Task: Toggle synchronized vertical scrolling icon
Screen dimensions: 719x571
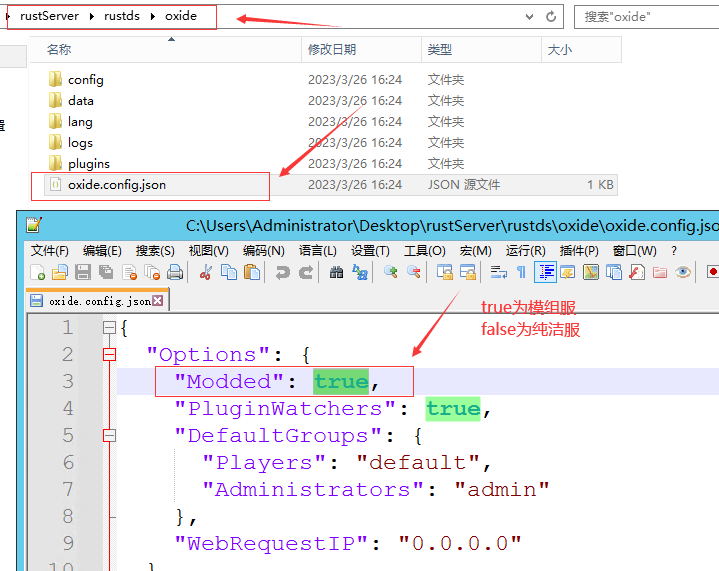Action: coord(445,272)
